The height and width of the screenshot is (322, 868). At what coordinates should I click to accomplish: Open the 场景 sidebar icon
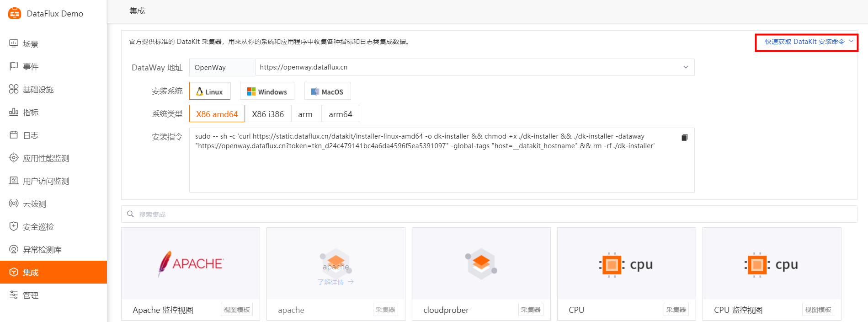point(14,43)
